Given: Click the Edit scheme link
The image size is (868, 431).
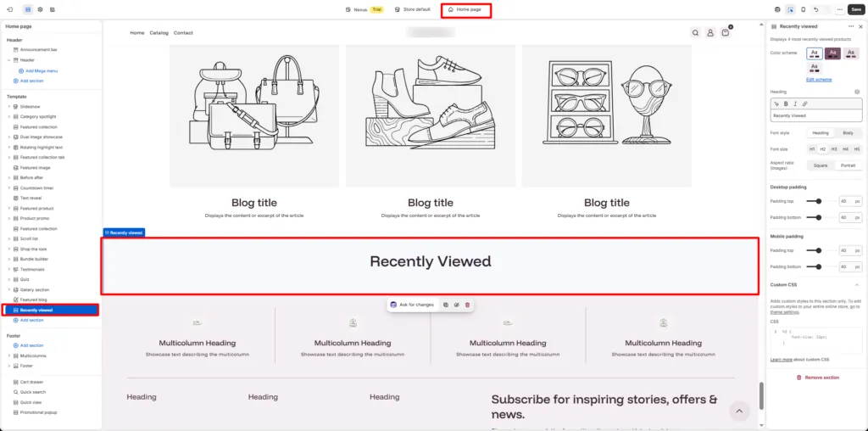Looking at the screenshot, I should [x=819, y=80].
